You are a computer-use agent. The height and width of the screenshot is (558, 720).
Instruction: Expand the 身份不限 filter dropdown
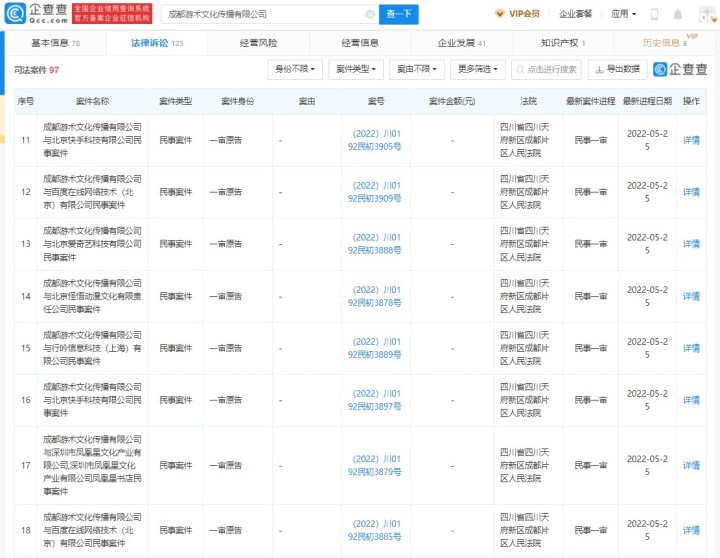(295, 69)
